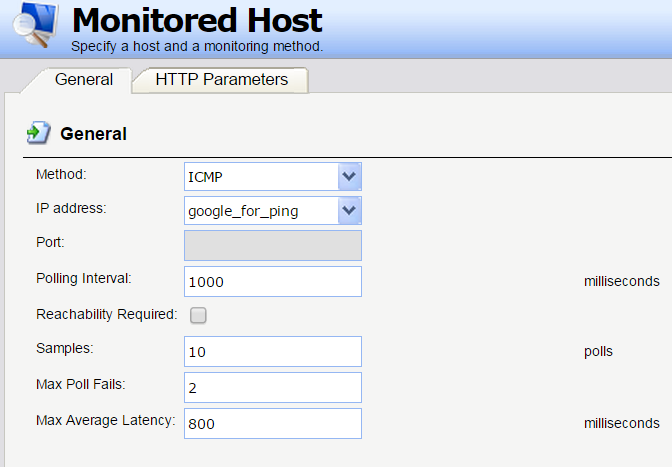Click the Monitored Host title text
This screenshot has width=672, height=467.
coord(197,20)
